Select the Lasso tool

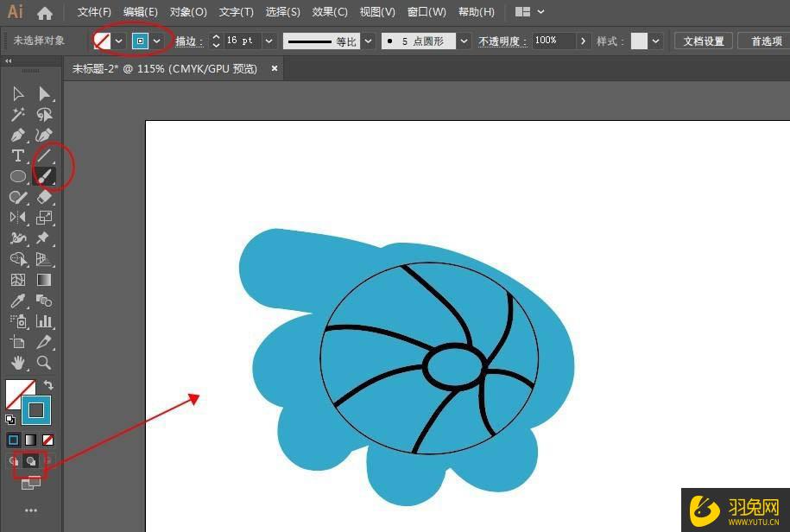(44, 114)
